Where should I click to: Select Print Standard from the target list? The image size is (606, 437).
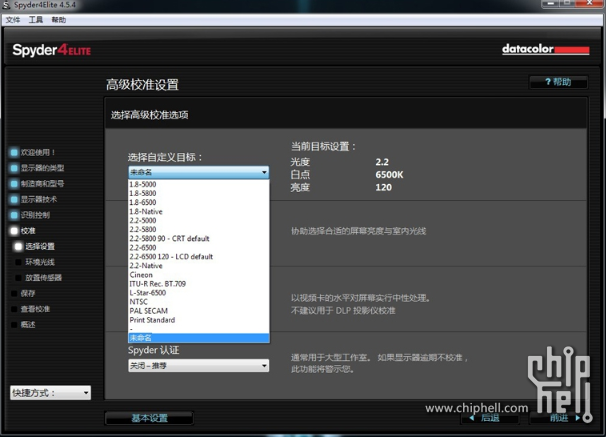[x=199, y=320]
